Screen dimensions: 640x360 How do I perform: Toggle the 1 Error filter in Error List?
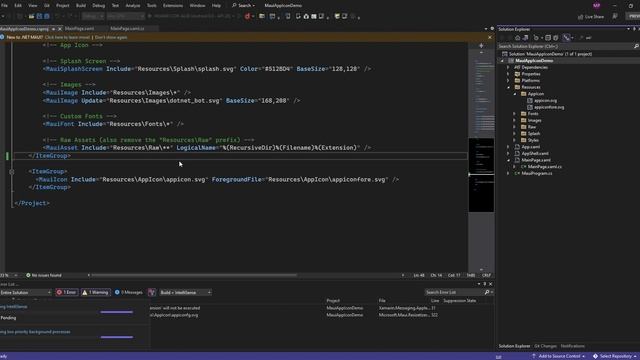pyautogui.click(x=67, y=292)
